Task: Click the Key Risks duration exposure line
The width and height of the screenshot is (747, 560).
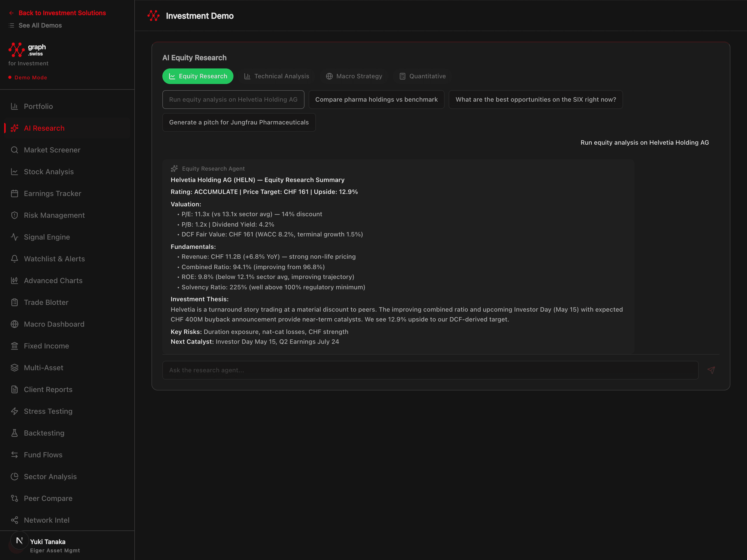Action: [259, 332]
